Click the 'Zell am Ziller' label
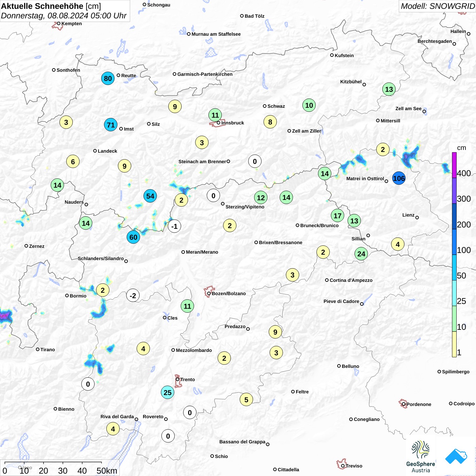 tap(306, 131)
